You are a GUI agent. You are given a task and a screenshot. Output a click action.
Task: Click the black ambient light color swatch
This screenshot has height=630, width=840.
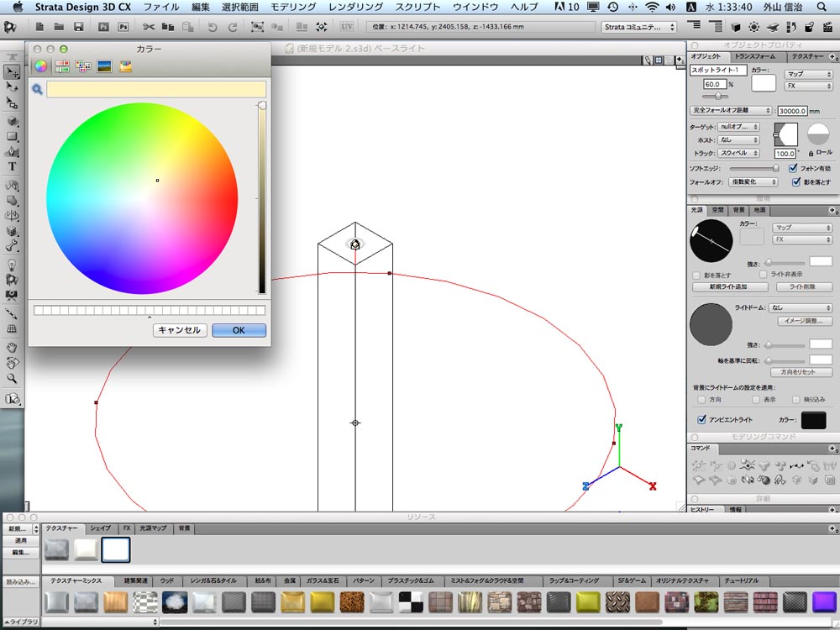(x=813, y=420)
